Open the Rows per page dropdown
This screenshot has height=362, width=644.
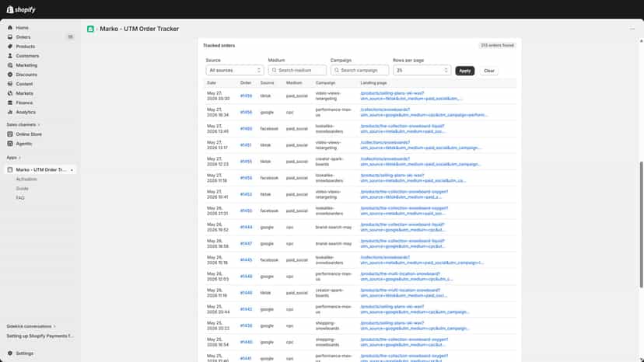[x=422, y=70]
